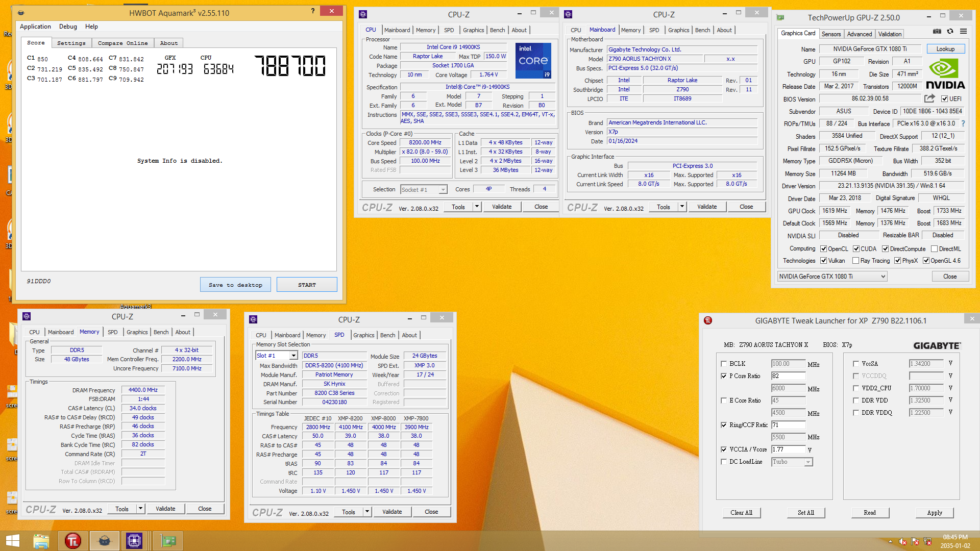This screenshot has width=980, height=551.
Task: Open the Action Center flag icon
Action: [915, 541]
